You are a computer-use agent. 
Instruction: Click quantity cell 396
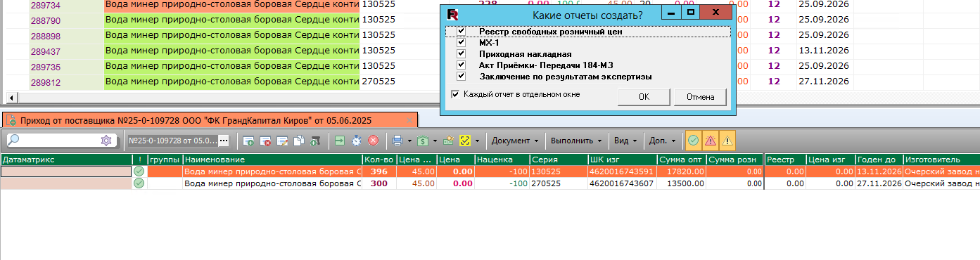[378, 171]
